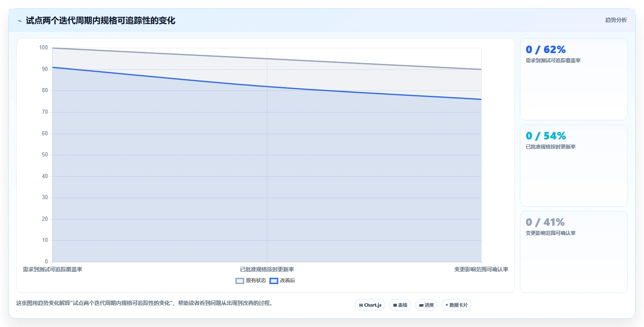Click y-axis tick label 50
Viewport: 644px width, 327px height.
click(x=45, y=155)
